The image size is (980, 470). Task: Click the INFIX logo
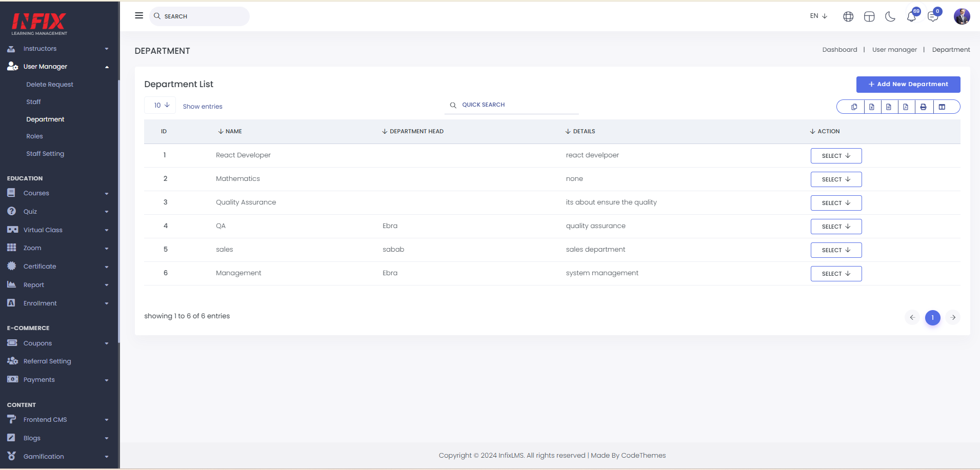pyautogui.click(x=39, y=23)
